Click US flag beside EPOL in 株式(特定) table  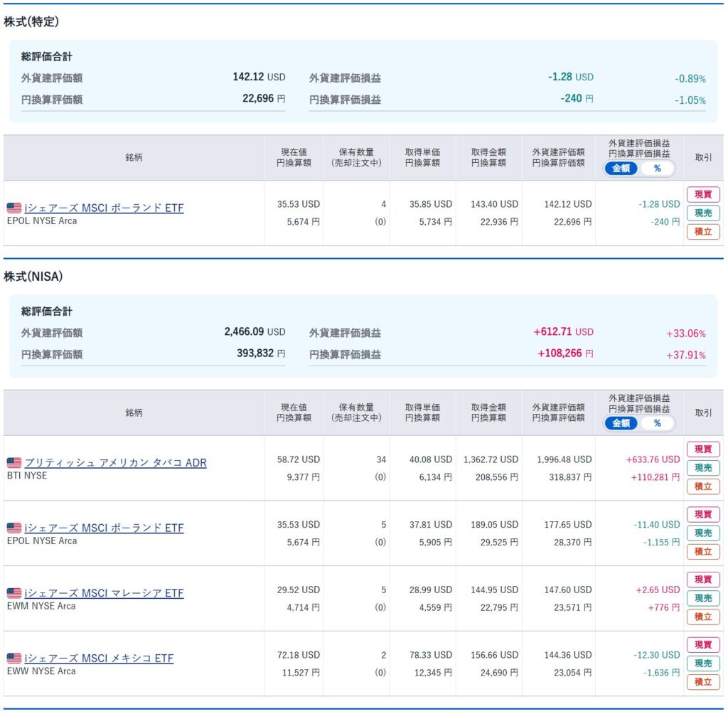click(14, 208)
